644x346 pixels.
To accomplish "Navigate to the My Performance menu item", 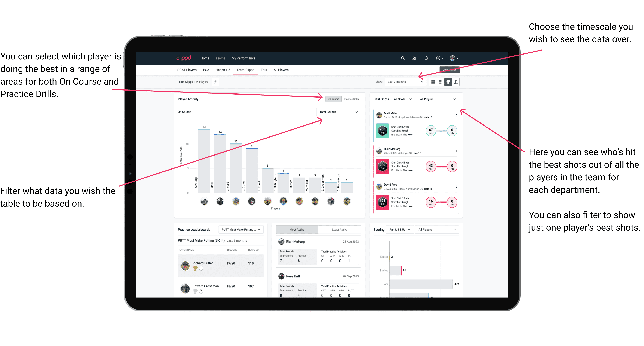I will (244, 58).
